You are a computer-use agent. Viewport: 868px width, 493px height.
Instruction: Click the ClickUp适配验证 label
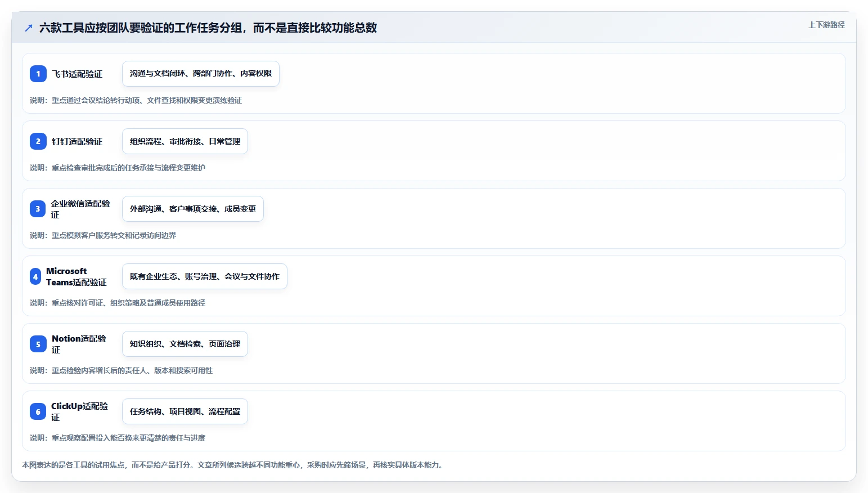click(79, 411)
